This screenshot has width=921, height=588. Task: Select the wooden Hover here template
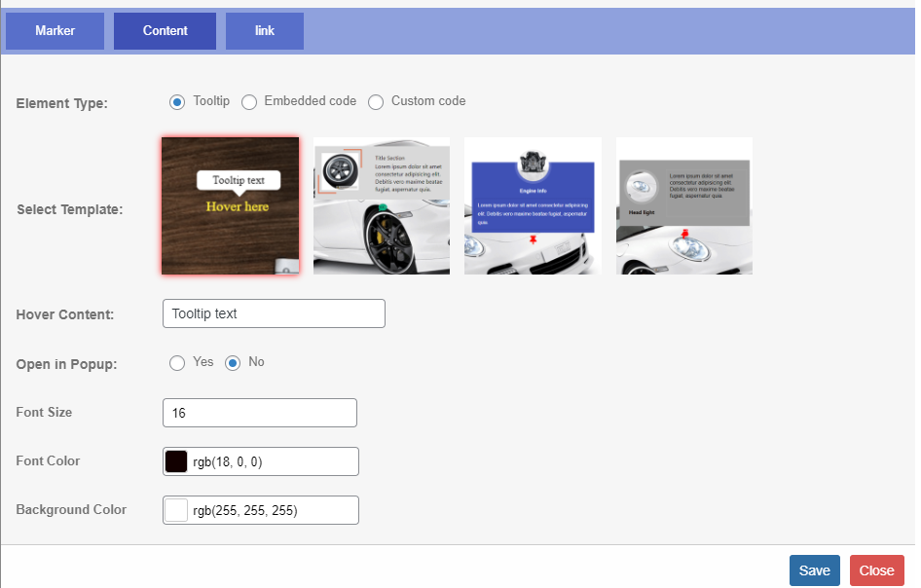pos(230,205)
